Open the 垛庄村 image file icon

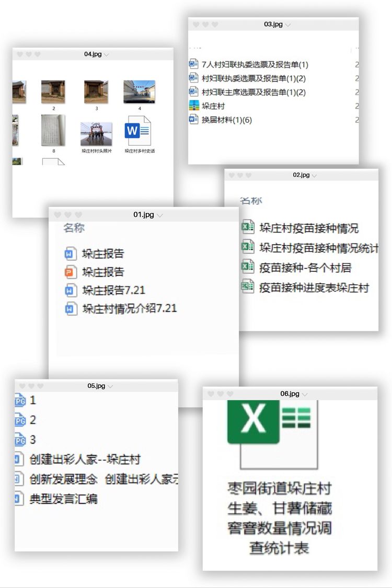[193, 106]
